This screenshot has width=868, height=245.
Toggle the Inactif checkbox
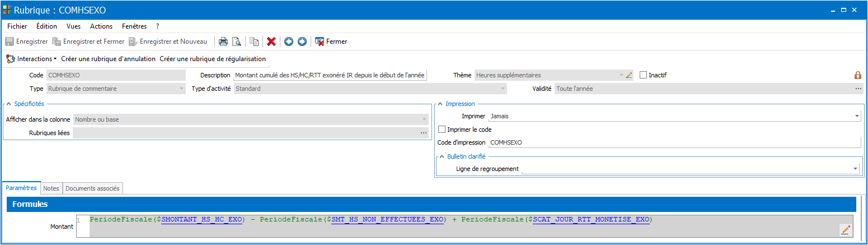click(x=643, y=75)
